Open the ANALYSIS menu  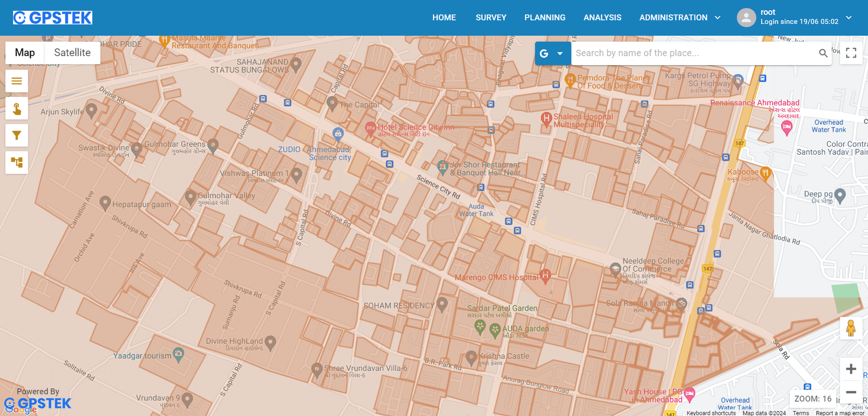click(x=602, y=17)
